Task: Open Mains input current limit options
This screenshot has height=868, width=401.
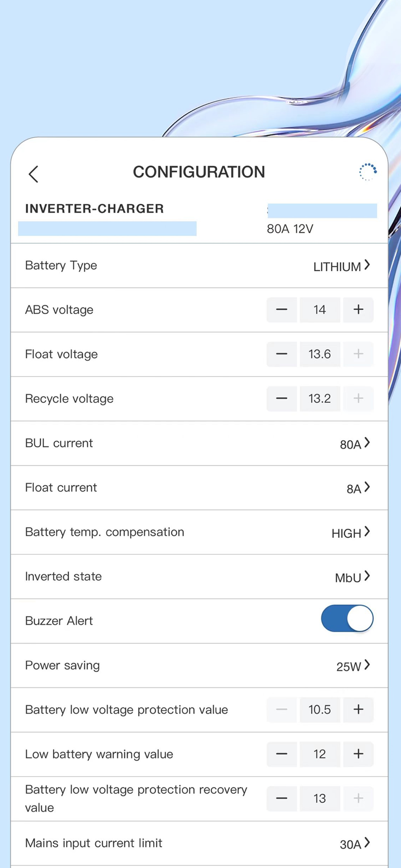Action: pos(355,844)
